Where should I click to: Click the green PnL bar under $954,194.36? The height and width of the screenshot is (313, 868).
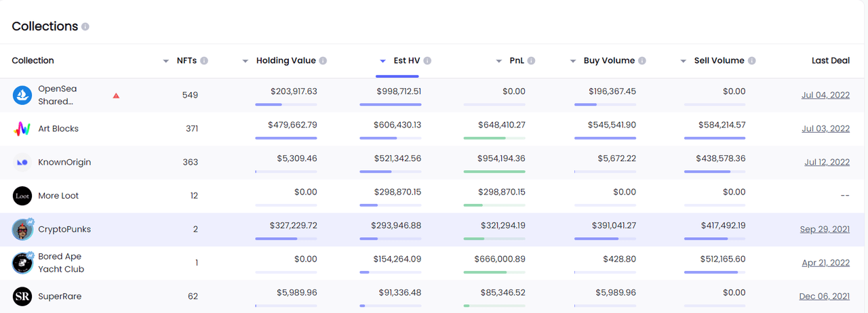(x=494, y=171)
